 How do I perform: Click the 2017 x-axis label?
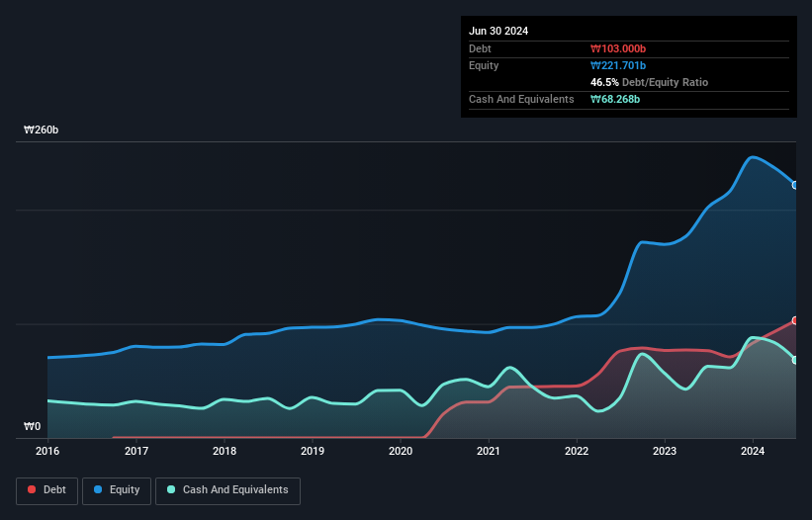pos(136,451)
